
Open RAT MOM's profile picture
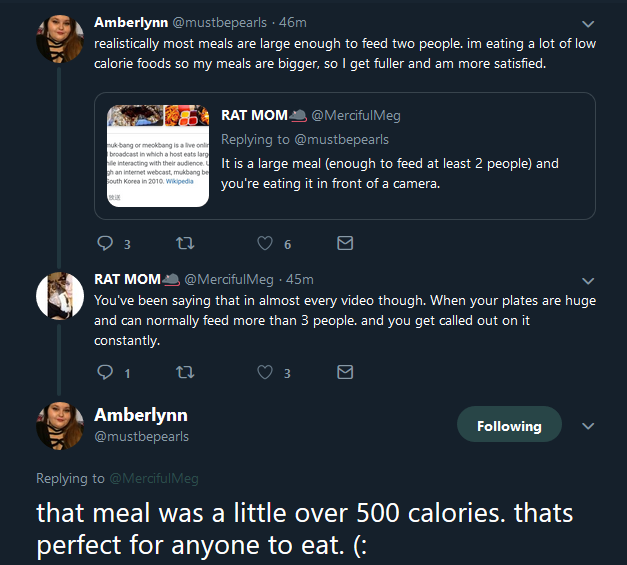pos(60,296)
